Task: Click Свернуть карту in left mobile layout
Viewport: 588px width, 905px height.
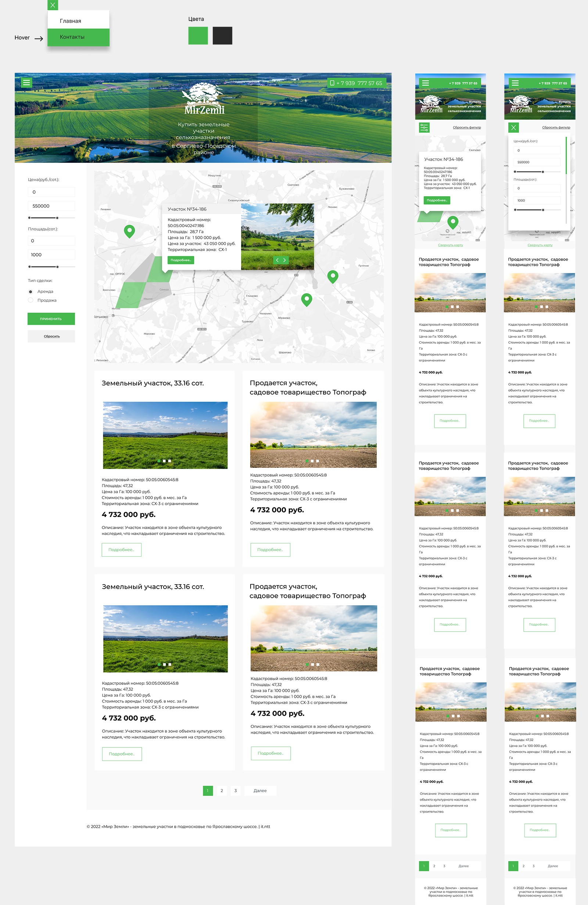Action: click(450, 245)
